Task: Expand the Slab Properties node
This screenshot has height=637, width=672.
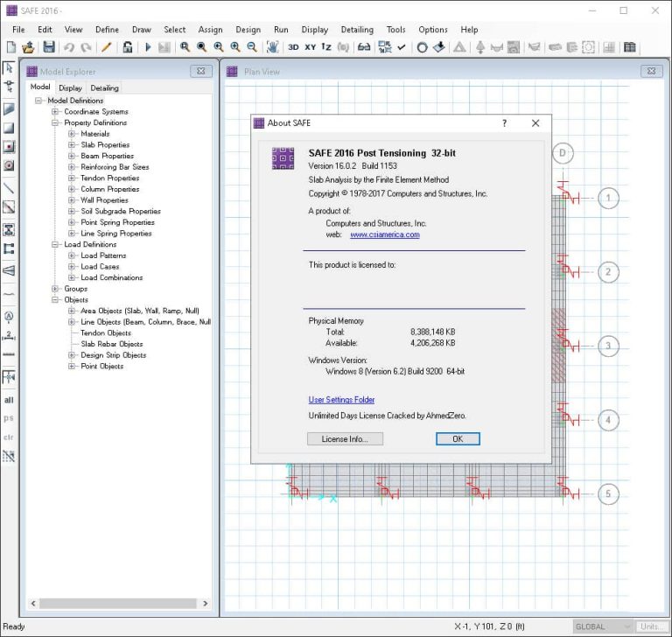Action: [x=72, y=145]
